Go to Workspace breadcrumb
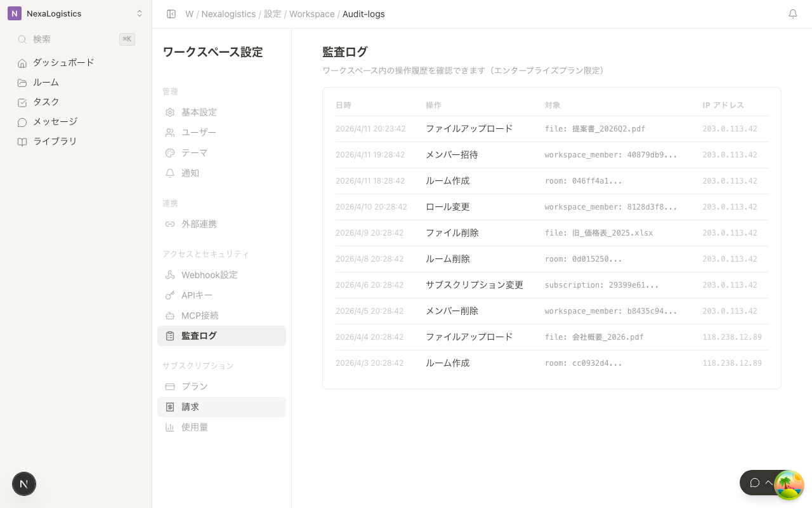The width and height of the screenshot is (812, 508). pyautogui.click(x=311, y=14)
